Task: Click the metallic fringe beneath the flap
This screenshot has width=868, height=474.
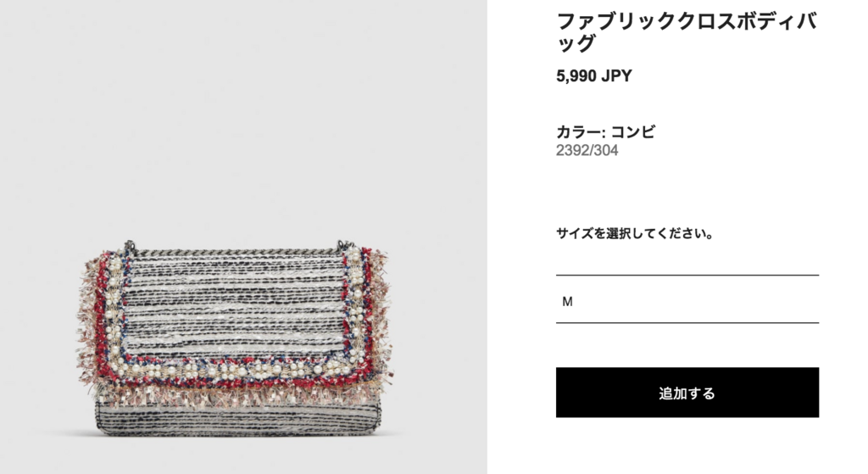Action: click(x=238, y=395)
